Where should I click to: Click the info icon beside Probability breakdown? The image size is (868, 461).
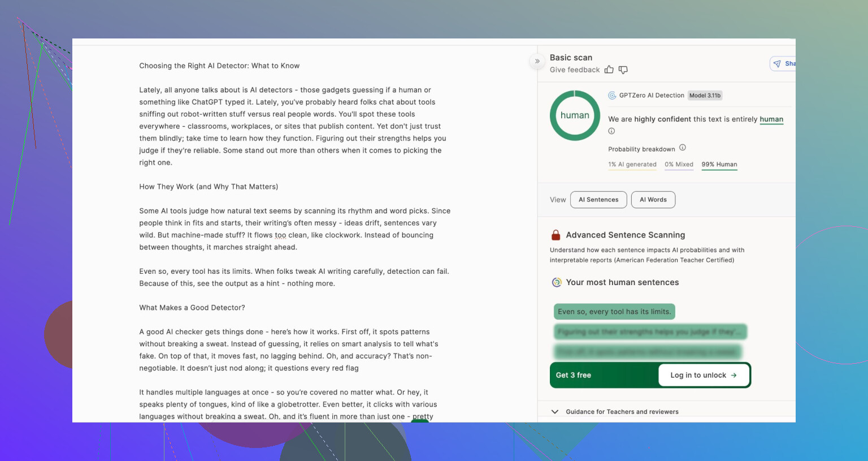pos(682,148)
